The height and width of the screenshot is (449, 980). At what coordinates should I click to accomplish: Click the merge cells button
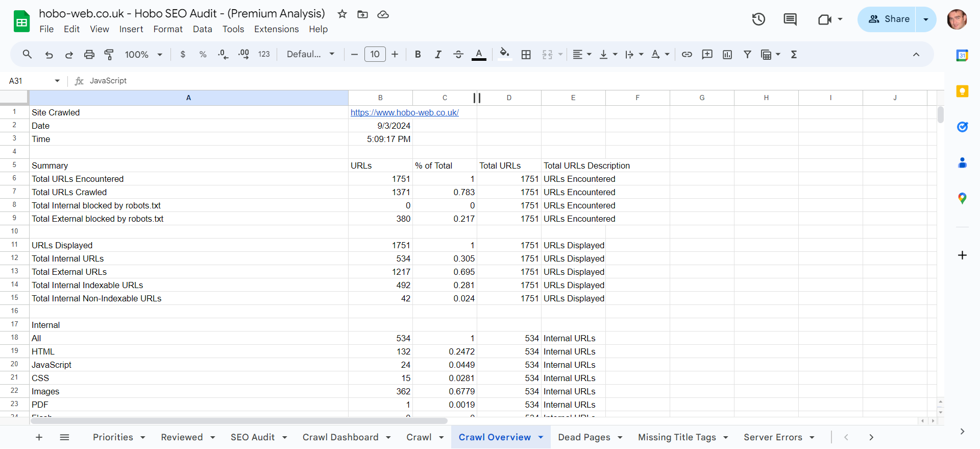coord(547,54)
